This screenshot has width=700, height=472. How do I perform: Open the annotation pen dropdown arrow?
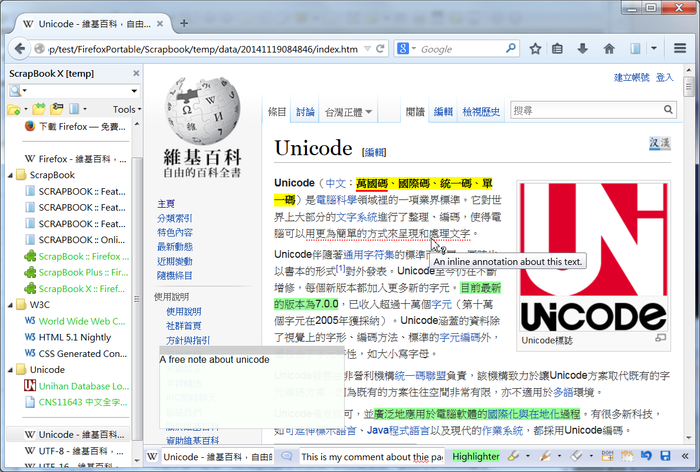(559, 456)
